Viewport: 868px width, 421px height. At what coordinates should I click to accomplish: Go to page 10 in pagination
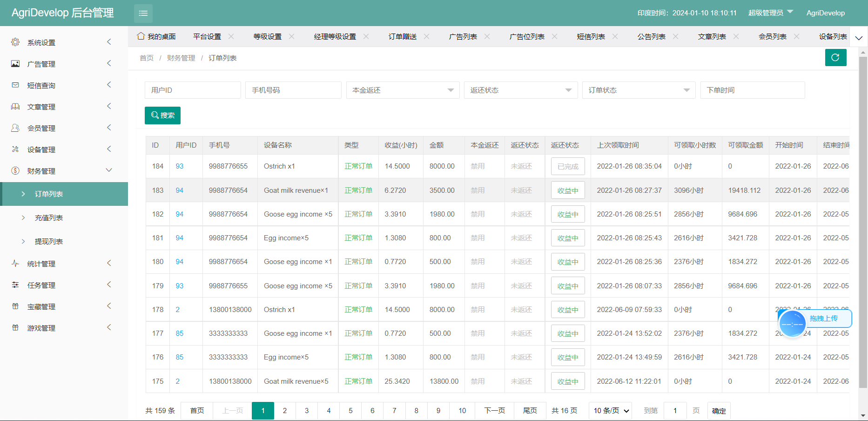(462, 411)
